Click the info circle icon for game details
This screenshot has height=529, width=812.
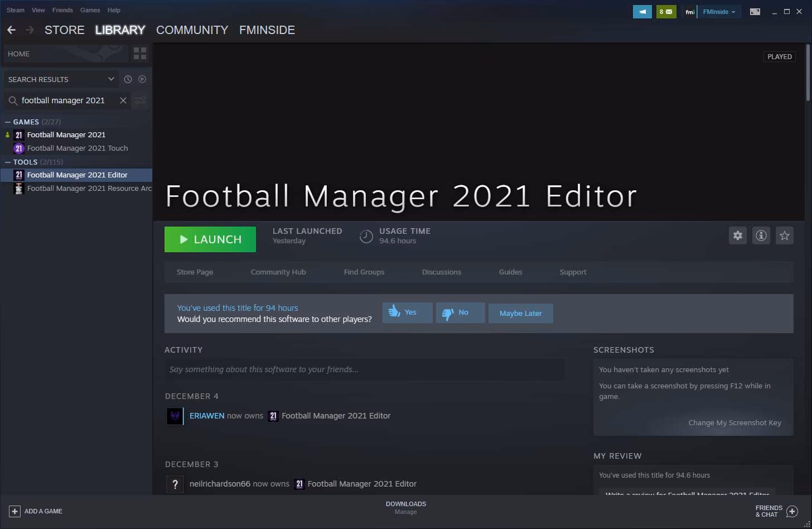(x=761, y=235)
